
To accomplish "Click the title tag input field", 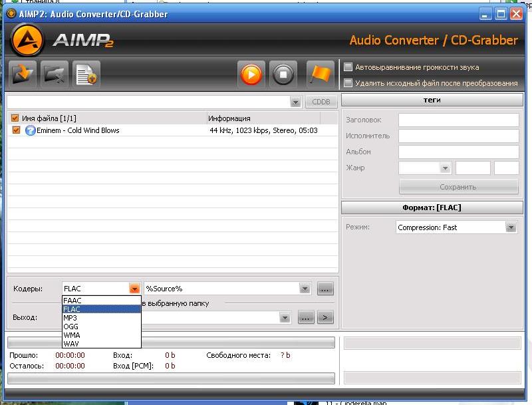I will [x=458, y=120].
